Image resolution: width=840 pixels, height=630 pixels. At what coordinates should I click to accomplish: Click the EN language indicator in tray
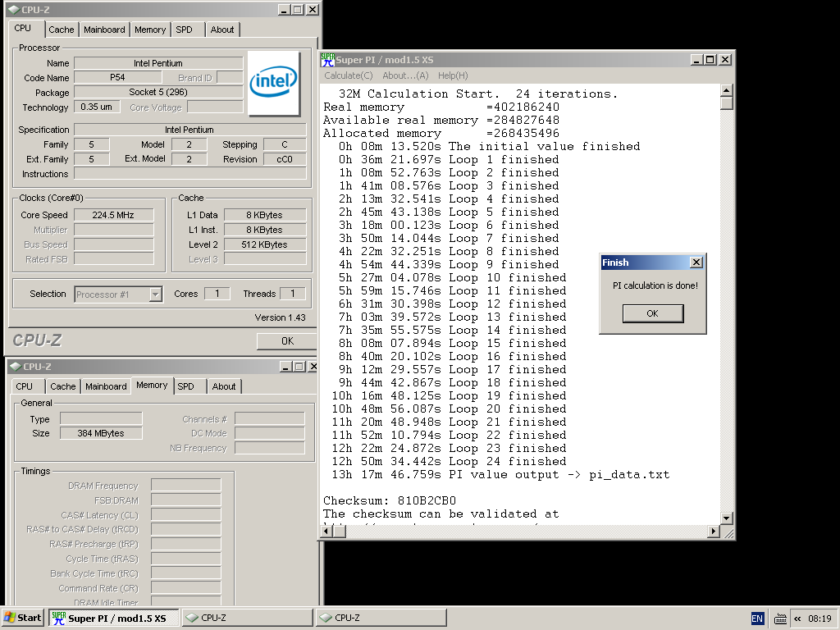[757, 619]
